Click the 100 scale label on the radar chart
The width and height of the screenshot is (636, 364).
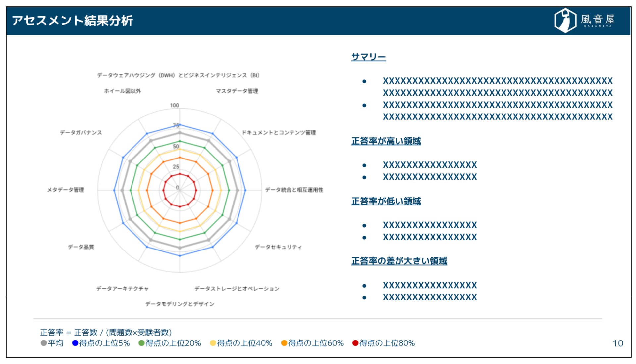[x=175, y=105]
